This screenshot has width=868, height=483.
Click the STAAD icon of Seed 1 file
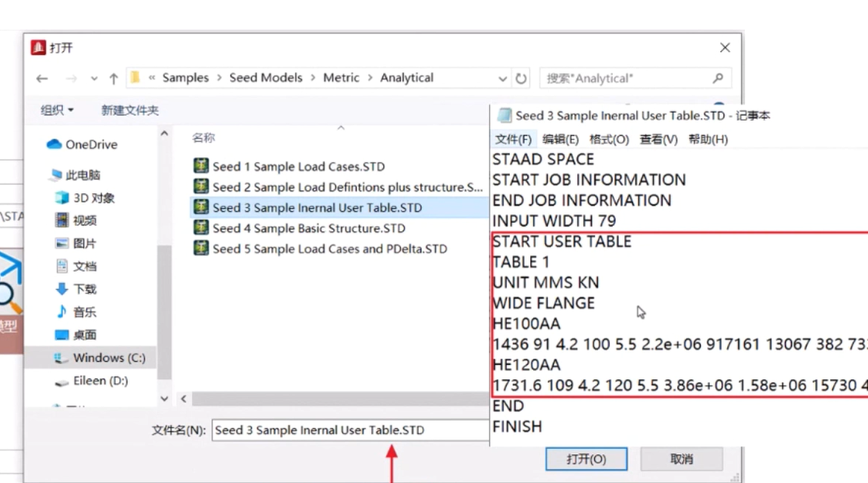tap(201, 166)
